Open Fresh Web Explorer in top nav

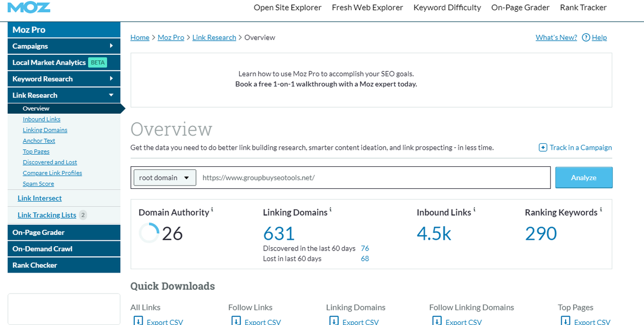coord(368,8)
